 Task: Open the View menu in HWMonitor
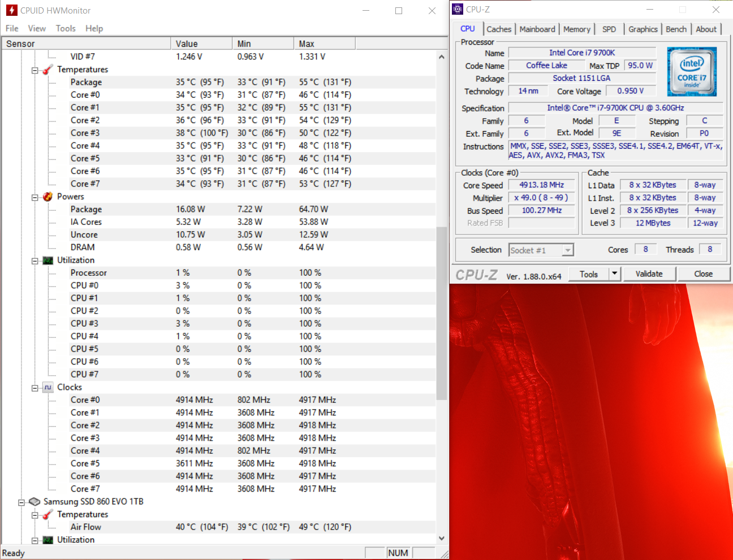coord(37,28)
